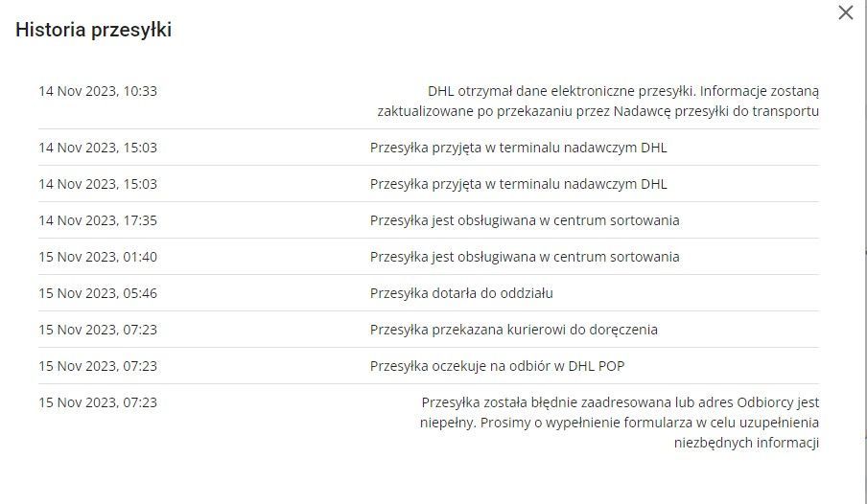Click sorting center status for 01:40 entry

tap(525, 257)
